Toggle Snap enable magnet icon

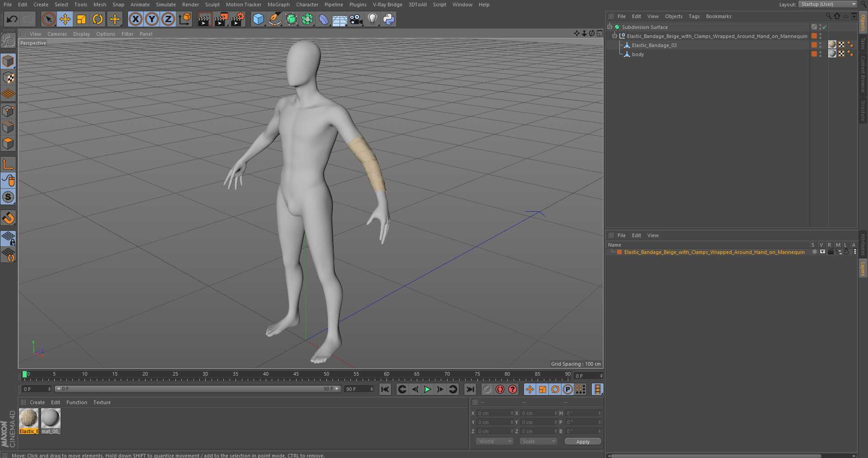[x=8, y=218]
